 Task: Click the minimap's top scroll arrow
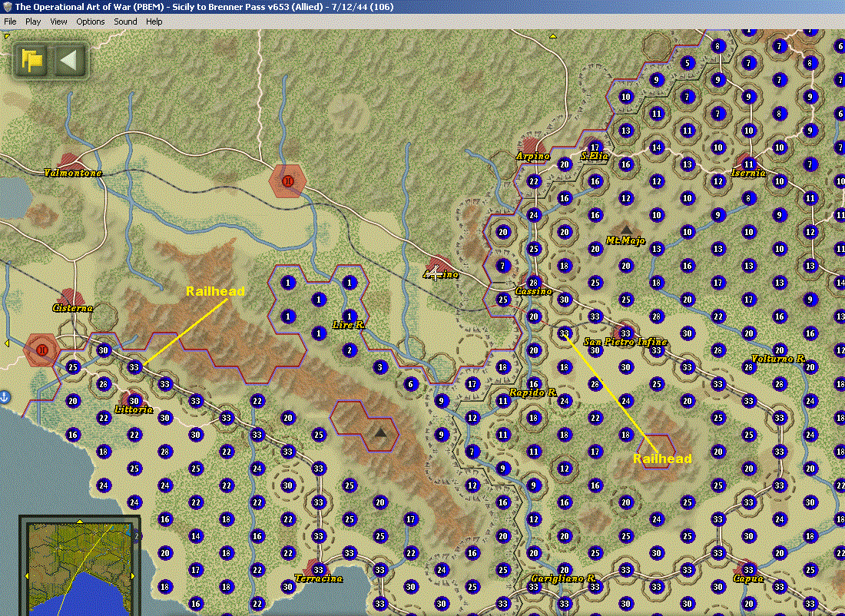[80, 522]
